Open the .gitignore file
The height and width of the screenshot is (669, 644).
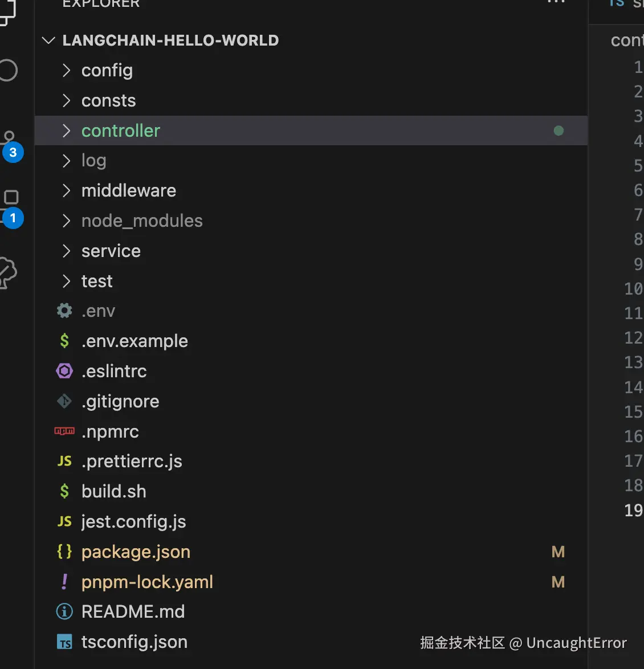120,401
